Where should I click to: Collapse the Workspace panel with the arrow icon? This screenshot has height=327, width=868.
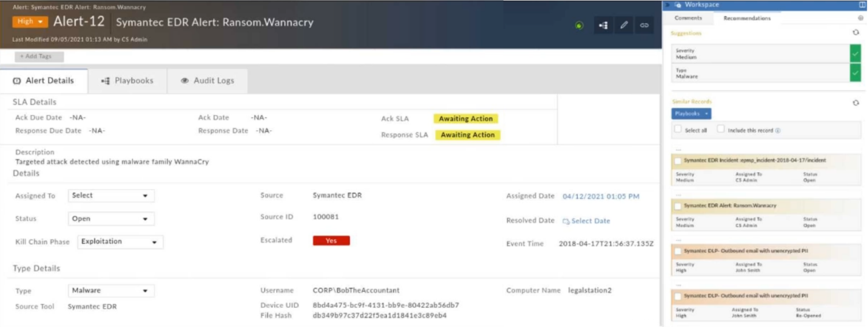click(669, 5)
